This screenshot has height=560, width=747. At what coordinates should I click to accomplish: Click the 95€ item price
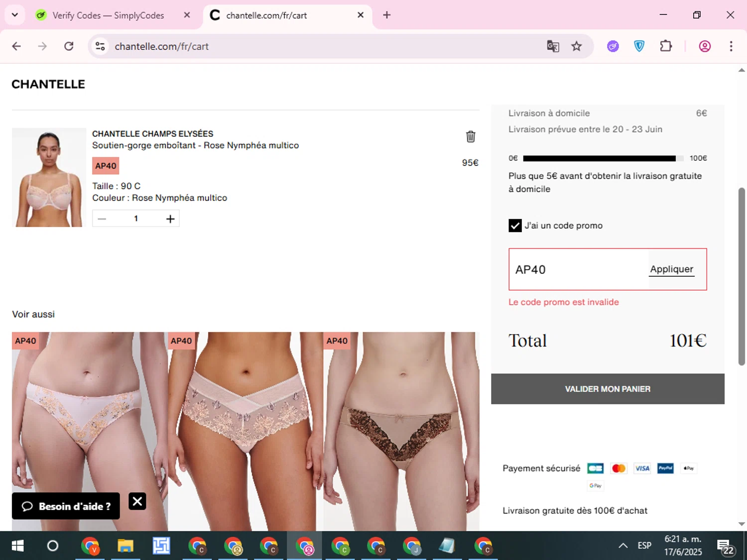(x=470, y=163)
